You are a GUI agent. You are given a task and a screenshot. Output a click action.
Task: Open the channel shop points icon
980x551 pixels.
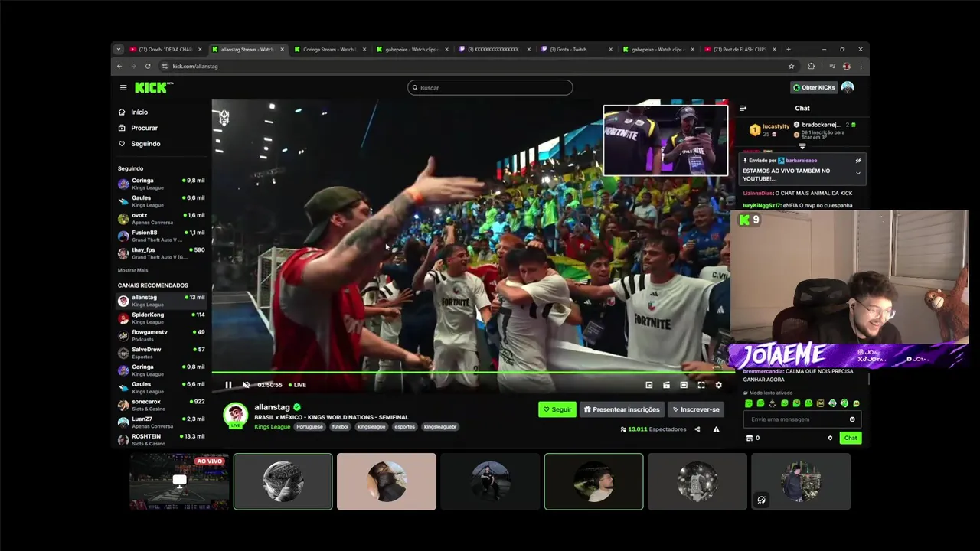click(x=750, y=438)
